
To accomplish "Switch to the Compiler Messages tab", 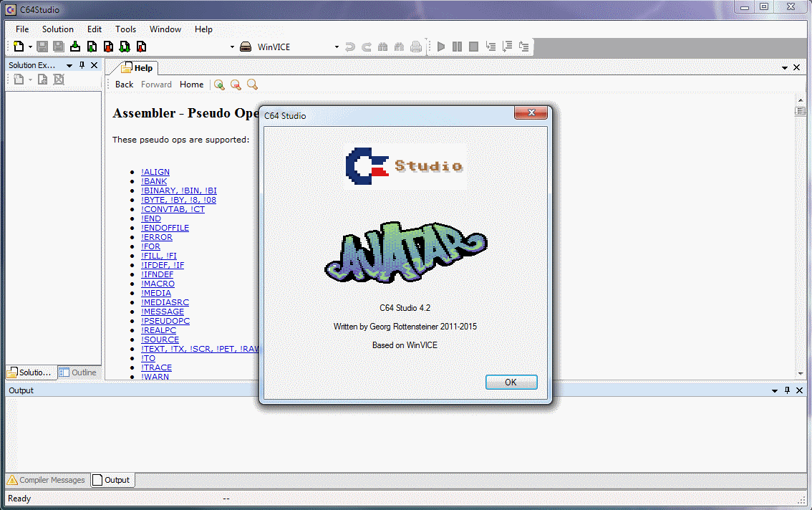I will pyautogui.click(x=46, y=480).
